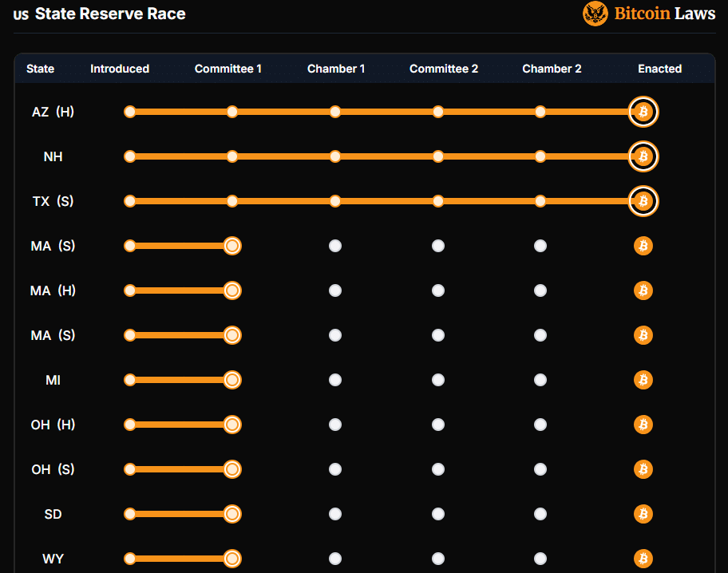Click the Committee 1 marker for MI

(x=232, y=380)
